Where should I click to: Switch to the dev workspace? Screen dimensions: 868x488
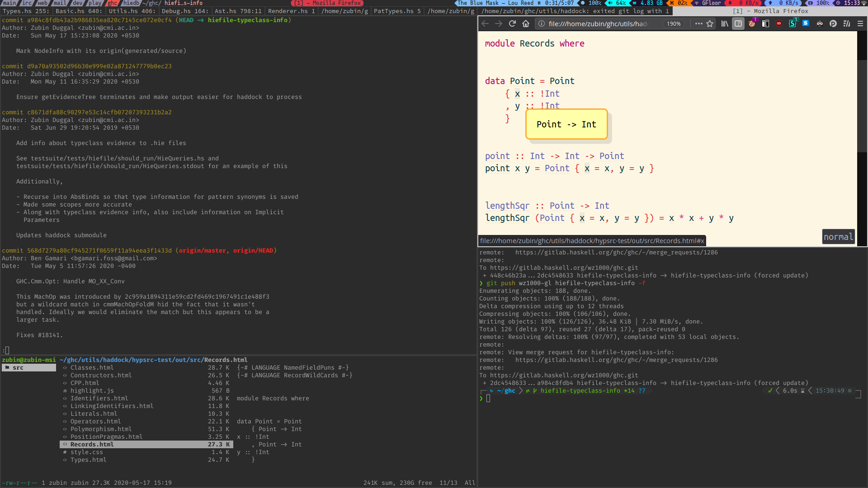[78, 3]
